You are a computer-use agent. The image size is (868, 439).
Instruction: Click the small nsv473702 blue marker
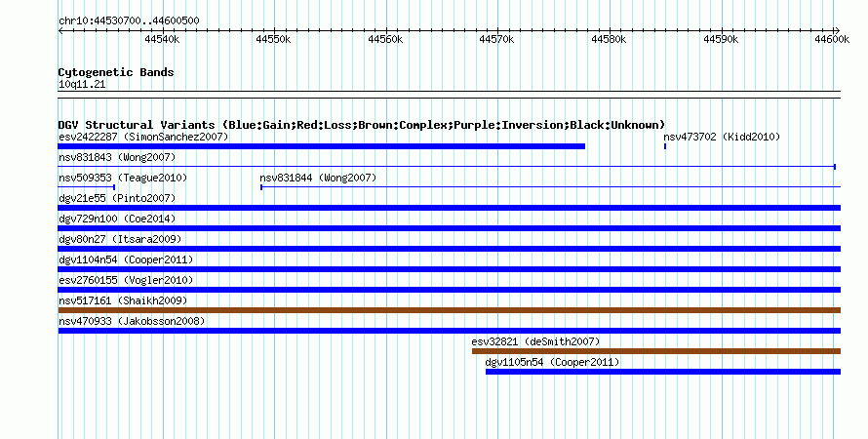(665, 146)
